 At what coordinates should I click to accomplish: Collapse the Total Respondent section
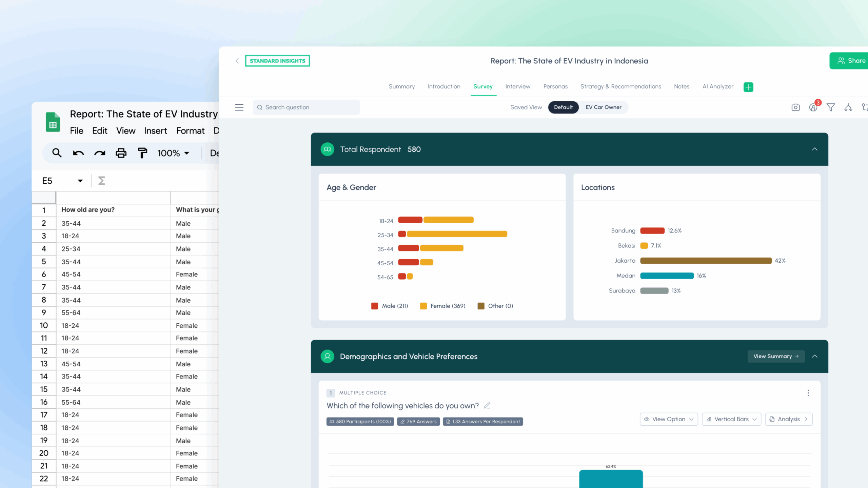[x=814, y=149]
